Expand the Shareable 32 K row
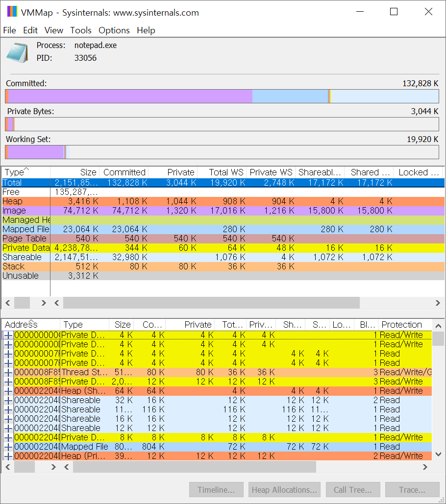The height and width of the screenshot is (504, 446). click(x=8, y=400)
